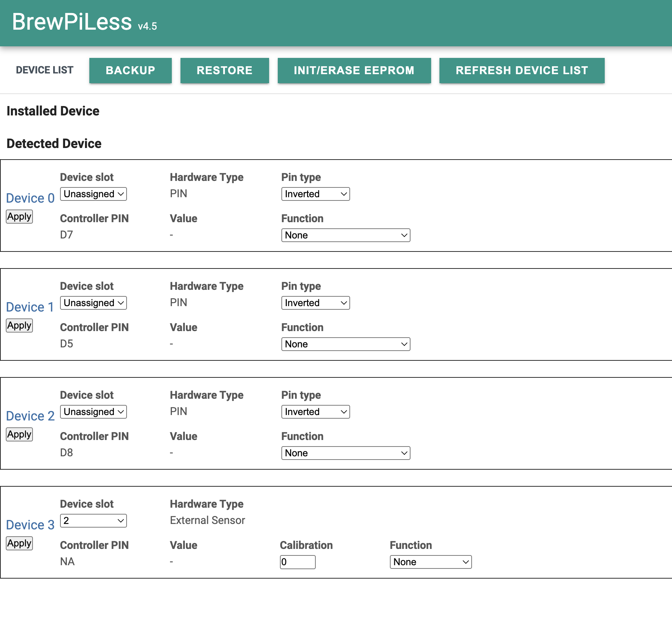Click the Detected Device heading
Viewport: 672px width, 626px height.
click(x=54, y=143)
